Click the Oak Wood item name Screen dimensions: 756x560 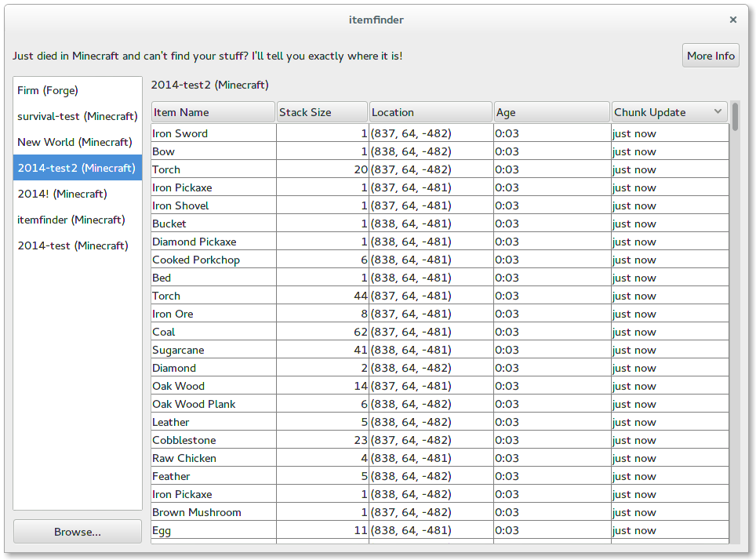(178, 386)
